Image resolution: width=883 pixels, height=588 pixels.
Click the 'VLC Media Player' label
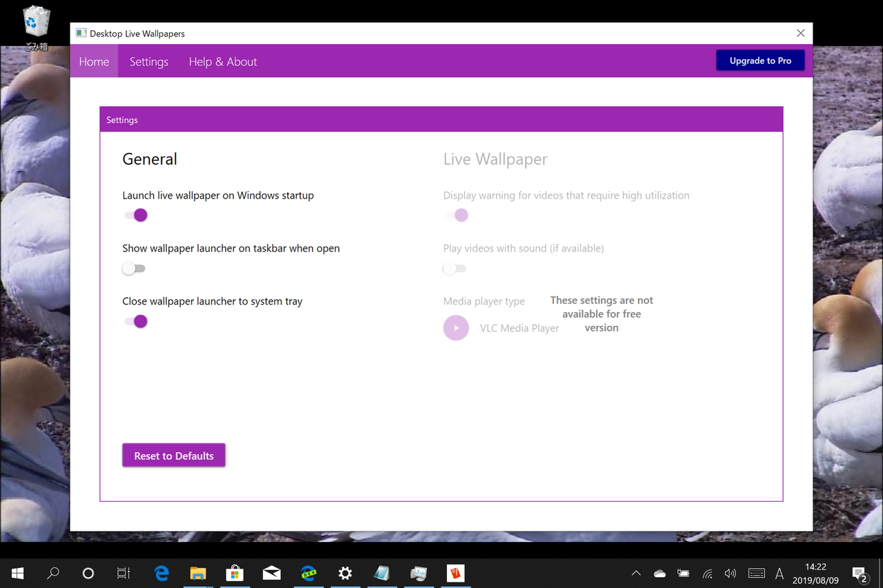(519, 328)
